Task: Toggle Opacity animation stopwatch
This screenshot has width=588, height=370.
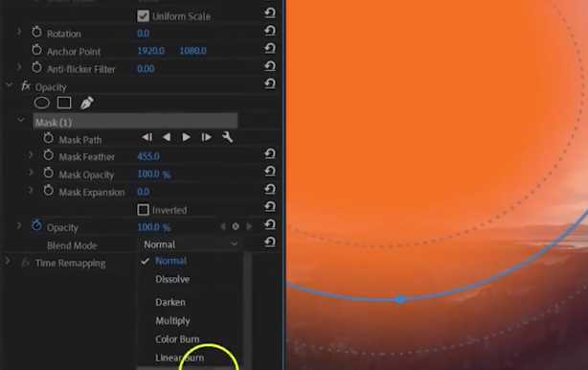Action: pos(36,226)
